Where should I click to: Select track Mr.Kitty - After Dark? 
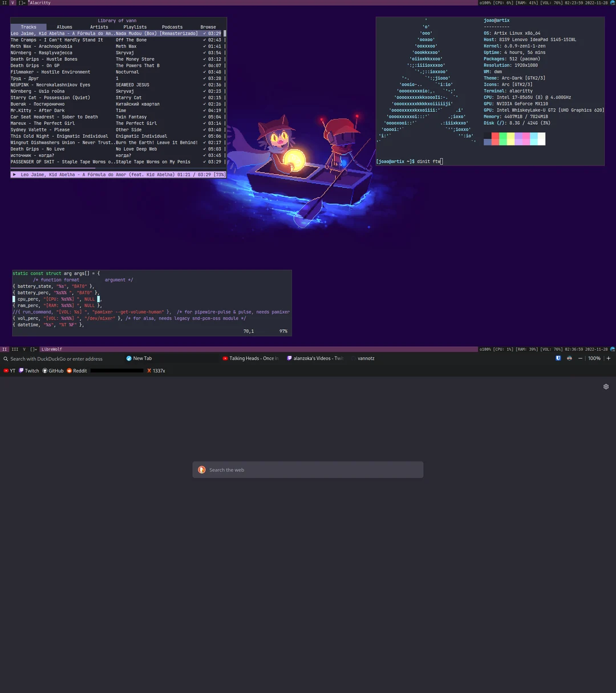(38, 111)
